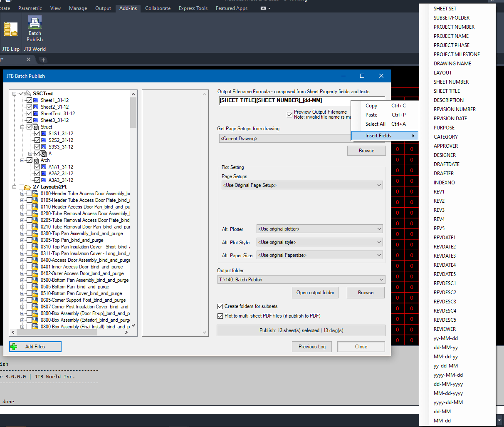
Task: Click the Close button
Action: click(361, 347)
